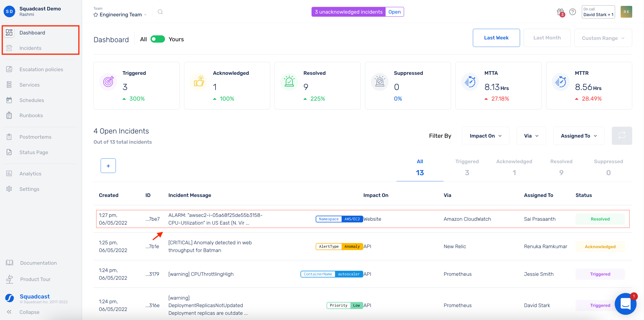The image size is (644, 320).
Task: Open the Postmortems icon
Action: coord(9,137)
